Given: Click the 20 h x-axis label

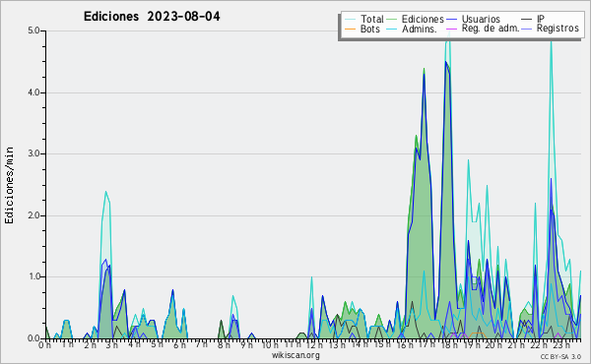Looking at the screenshot, I should pyautogui.click(x=492, y=345).
